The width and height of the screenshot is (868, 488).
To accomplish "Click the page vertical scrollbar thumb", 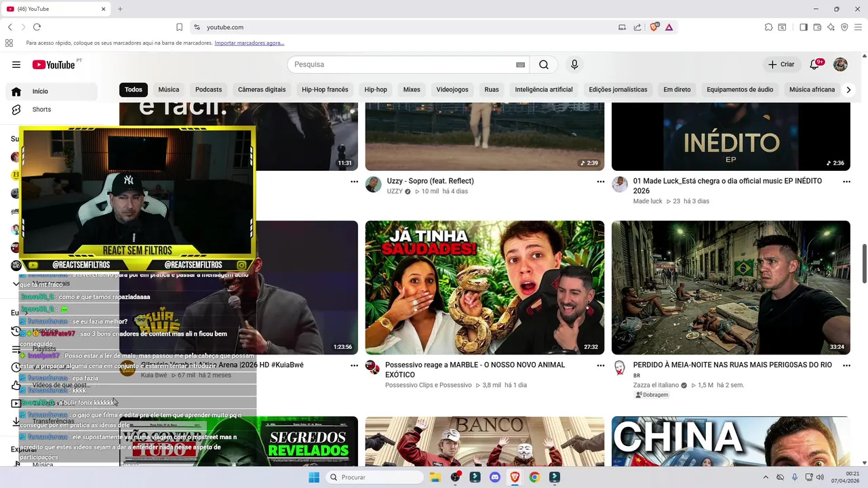I will pyautogui.click(x=864, y=264).
